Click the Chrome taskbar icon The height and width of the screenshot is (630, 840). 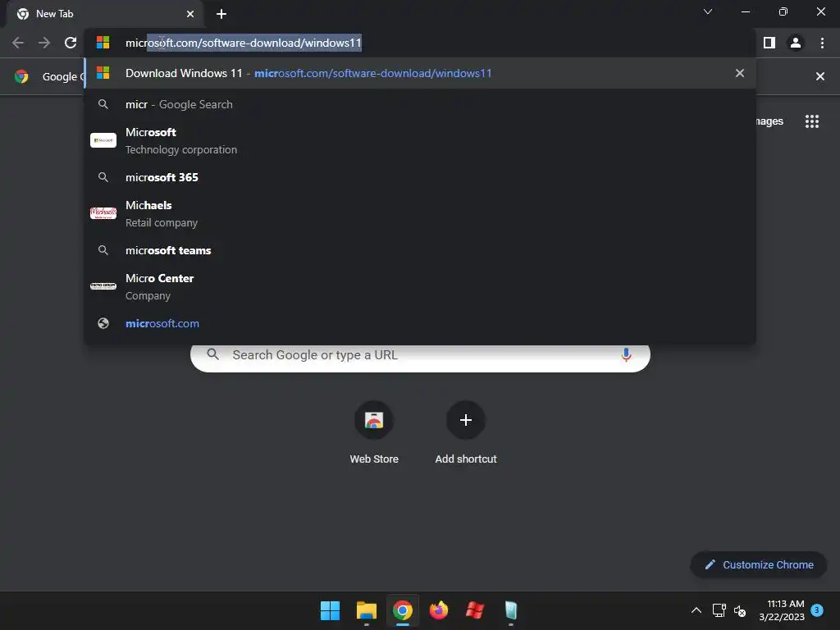pyautogui.click(x=402, y=610)
